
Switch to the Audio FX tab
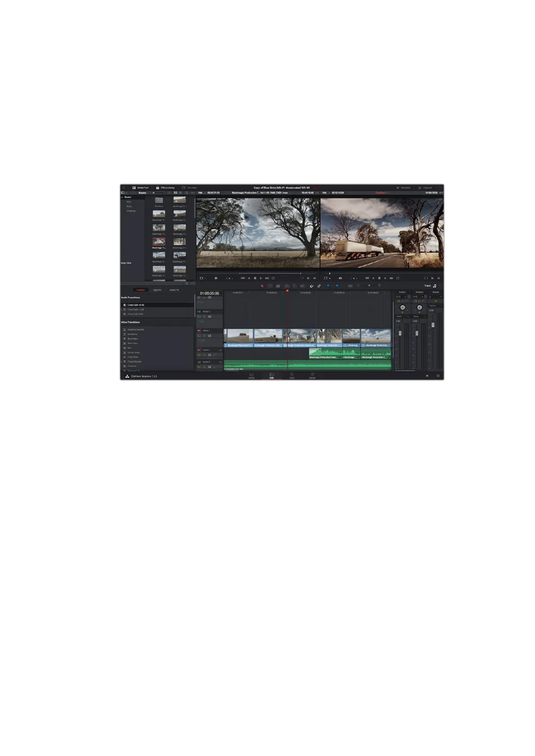coord(174,290)
